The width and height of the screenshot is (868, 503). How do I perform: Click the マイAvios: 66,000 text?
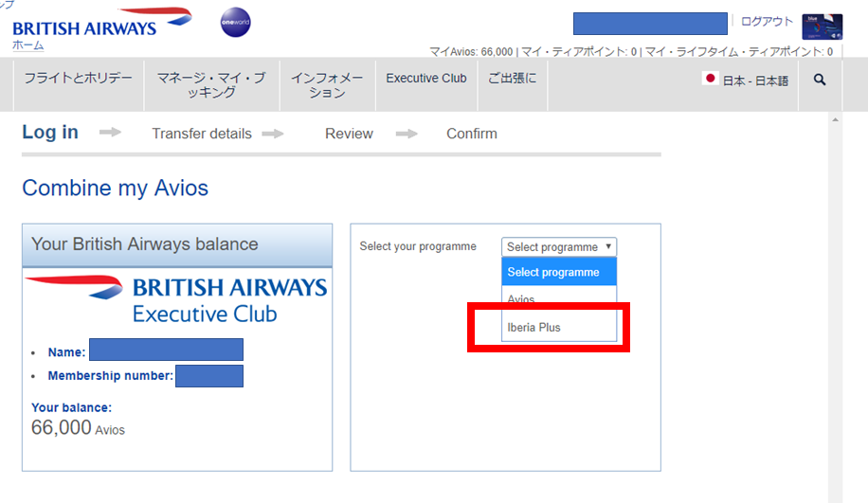(x=471, y=51)
